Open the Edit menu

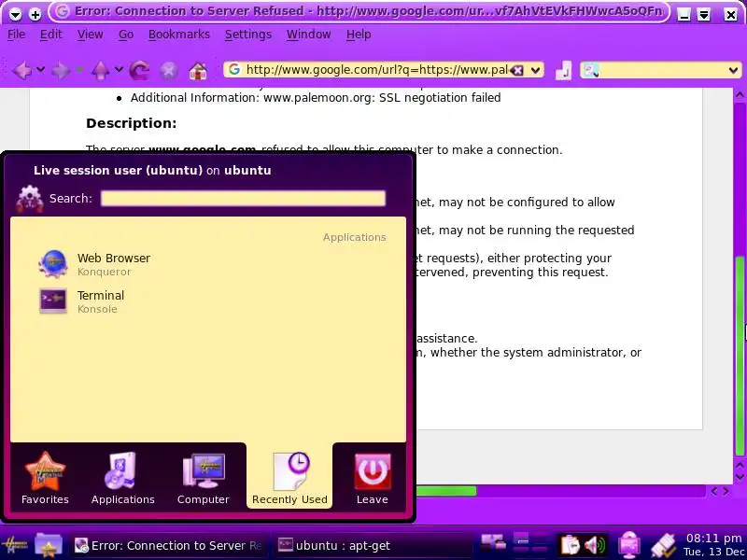tap(50, 35)
